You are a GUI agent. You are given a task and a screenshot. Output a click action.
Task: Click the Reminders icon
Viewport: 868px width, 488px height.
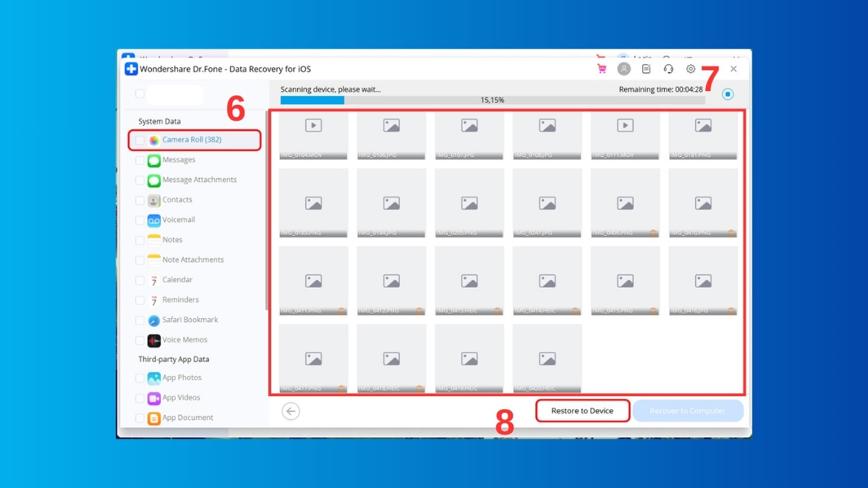click(x=154, y=300)
